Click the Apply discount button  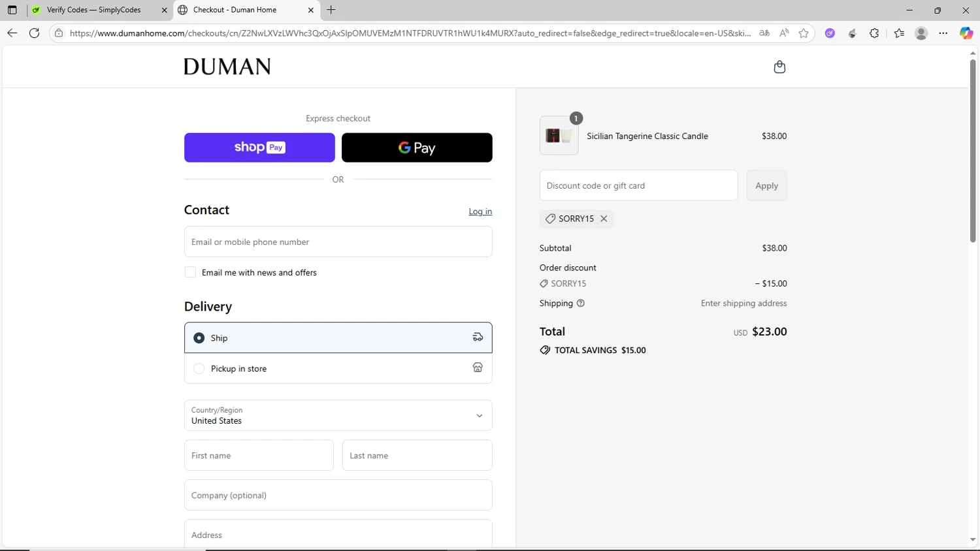tap(767, 185)
